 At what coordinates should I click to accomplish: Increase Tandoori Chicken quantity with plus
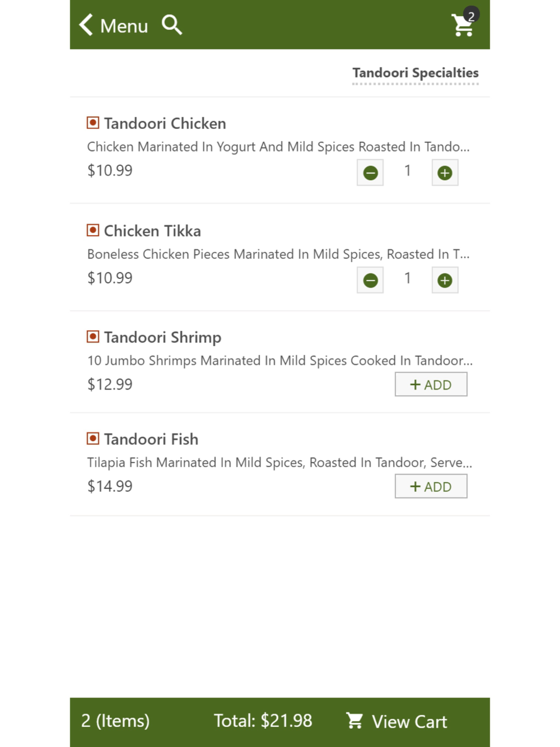[445, 172]
